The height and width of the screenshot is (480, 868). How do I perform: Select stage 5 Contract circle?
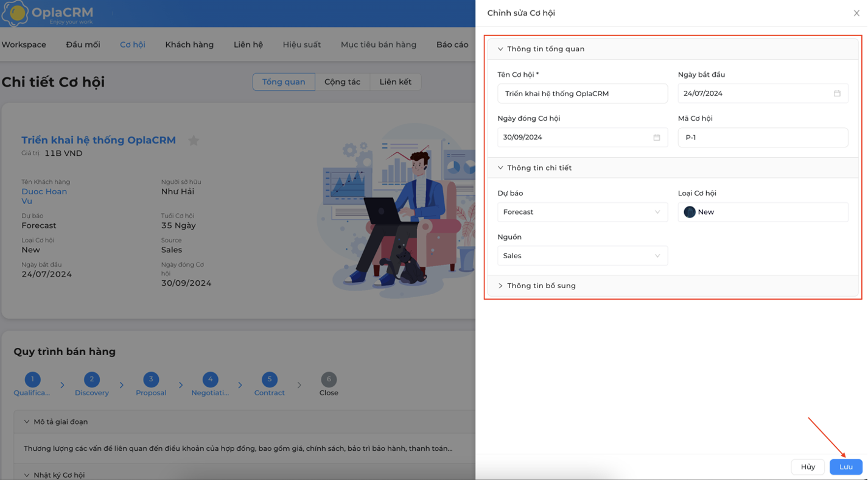(x=270, y=379)
